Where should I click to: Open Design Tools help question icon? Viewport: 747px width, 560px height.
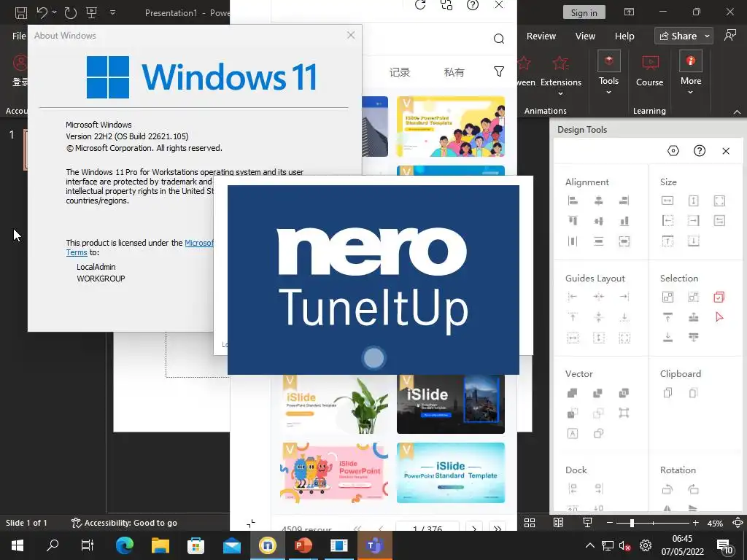coord(700,150)
